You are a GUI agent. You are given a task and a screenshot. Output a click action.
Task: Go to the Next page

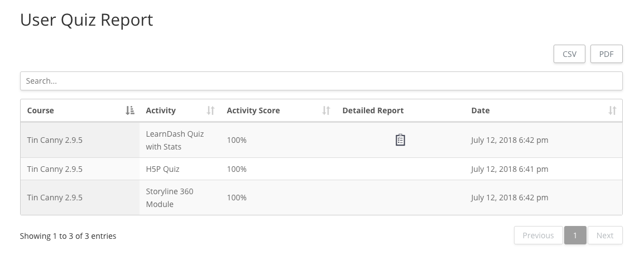click(605, 235)
